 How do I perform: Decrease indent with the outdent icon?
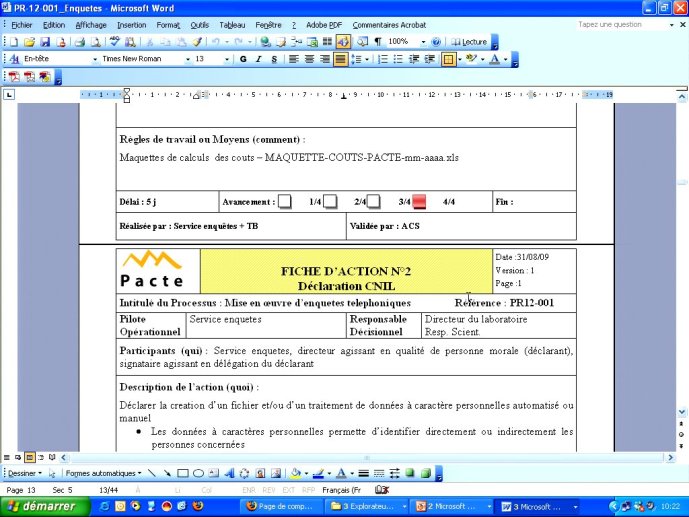[414, 59]
